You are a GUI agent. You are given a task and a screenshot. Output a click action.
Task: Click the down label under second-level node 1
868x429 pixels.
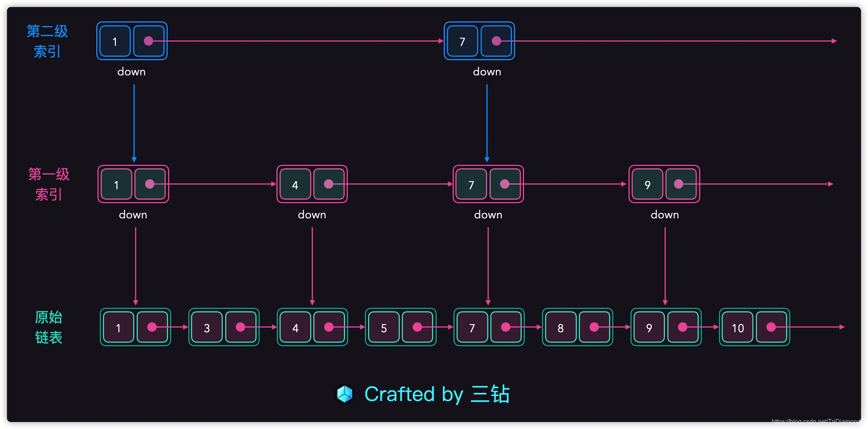coord(132,72)
